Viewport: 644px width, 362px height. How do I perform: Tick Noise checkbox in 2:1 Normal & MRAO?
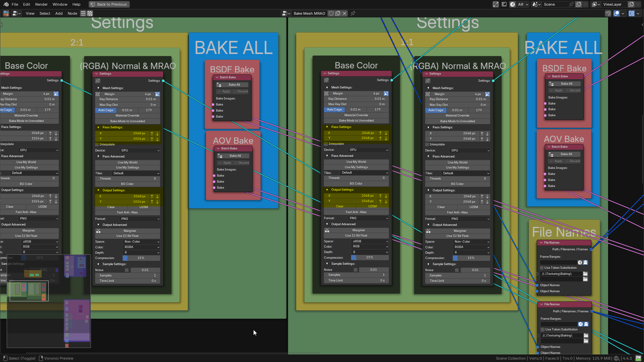click(127, 270)
